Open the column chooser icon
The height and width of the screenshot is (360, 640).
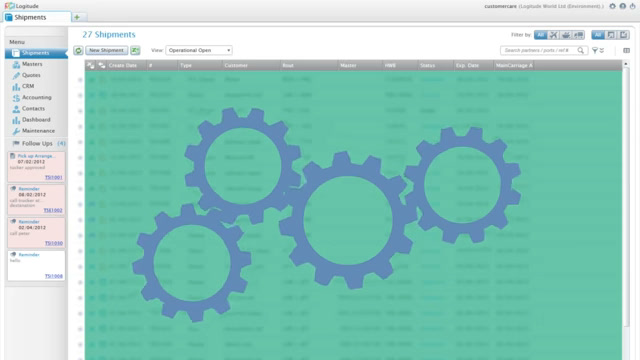coord(627,50)
